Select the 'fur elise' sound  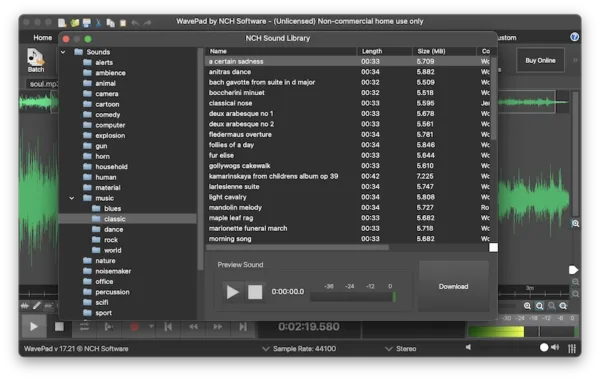coord(348,155)
